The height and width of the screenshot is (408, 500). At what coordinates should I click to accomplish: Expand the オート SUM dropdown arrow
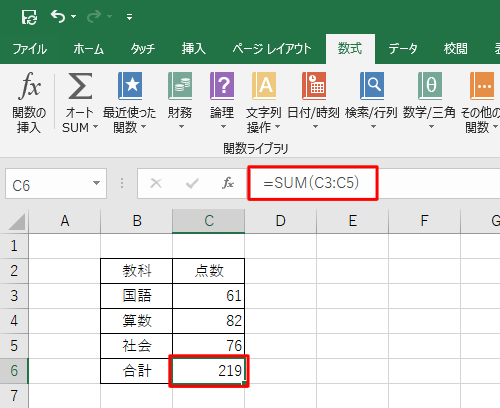pyautogui.click(x=96, y=127)
